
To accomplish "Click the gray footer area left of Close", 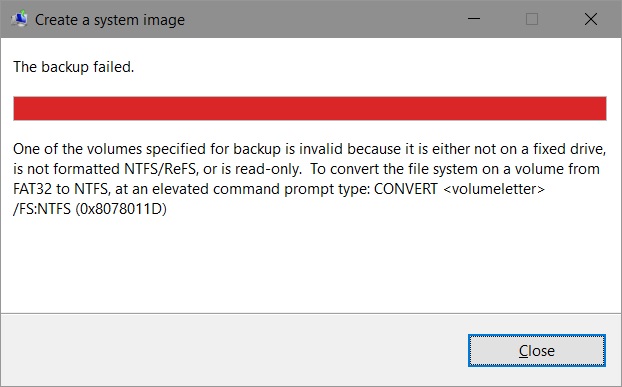I will pyautogui.click(x=234, y=350).
